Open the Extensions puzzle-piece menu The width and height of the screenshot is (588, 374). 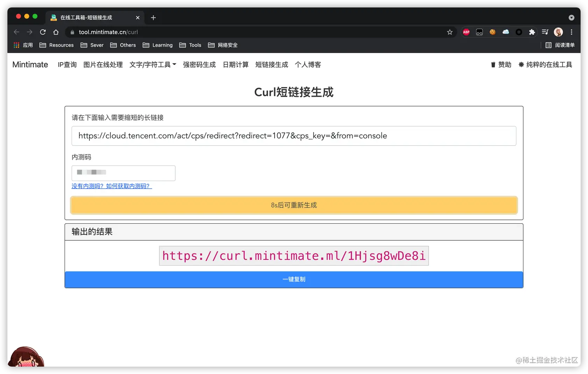[x=532, y=32]
